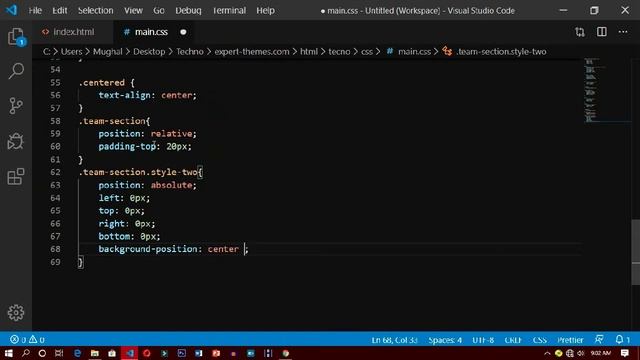This screenshot has width=640, height=360.
Task: Open Cortana circle on taskbar
Action: [x=42, y=353]
